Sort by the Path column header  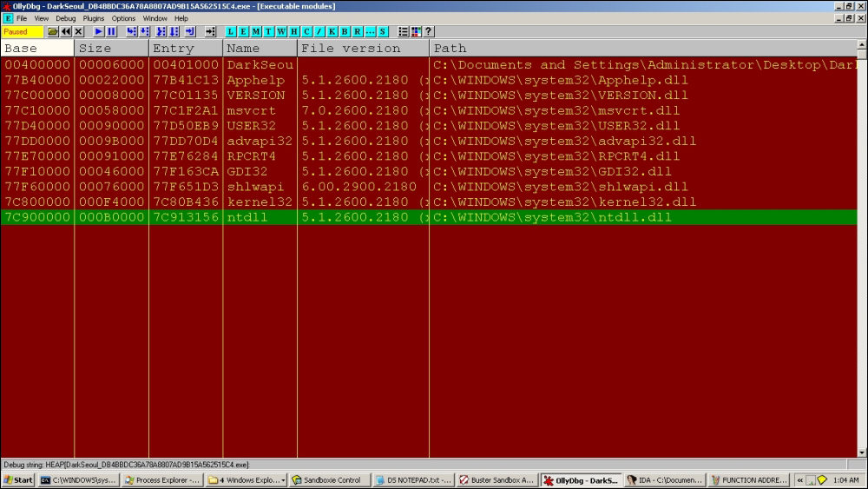point(642,48)
